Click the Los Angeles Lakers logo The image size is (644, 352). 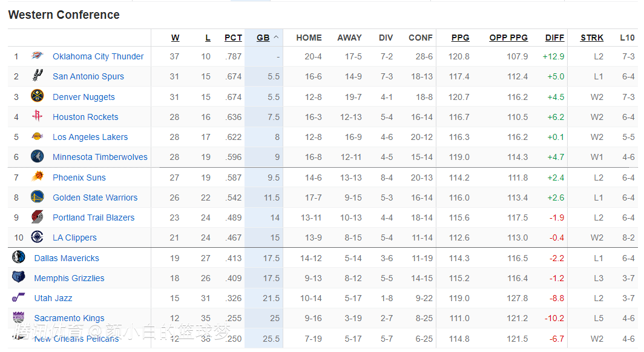37,137
